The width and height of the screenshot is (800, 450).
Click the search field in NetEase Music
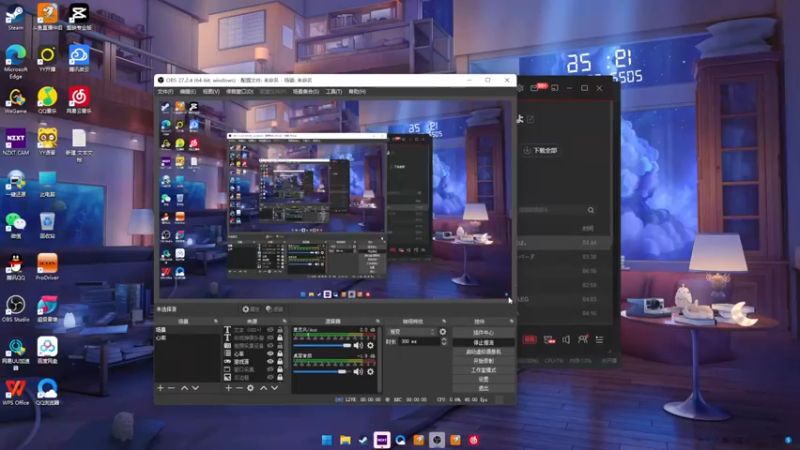(555, 210)
